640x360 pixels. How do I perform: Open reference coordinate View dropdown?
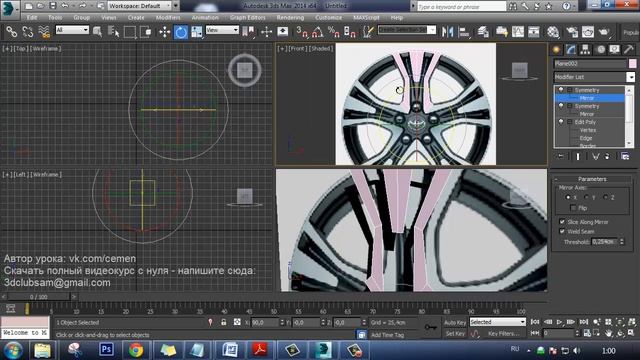(222, 30)
